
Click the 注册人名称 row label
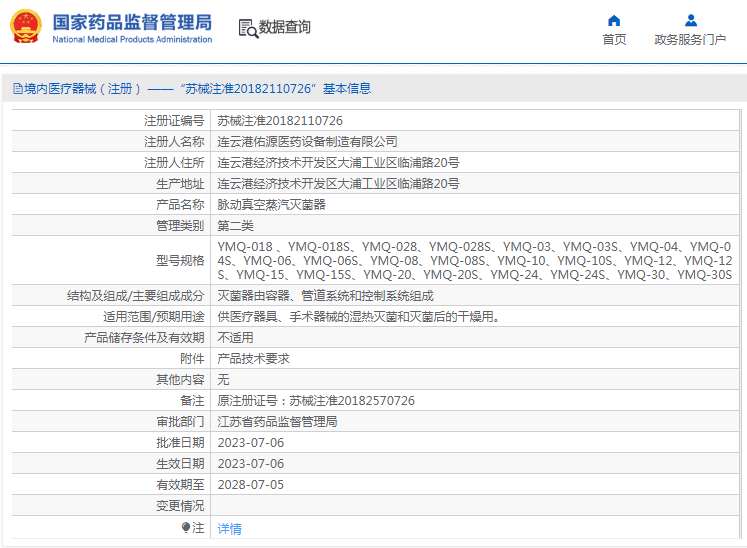point(174,142)
